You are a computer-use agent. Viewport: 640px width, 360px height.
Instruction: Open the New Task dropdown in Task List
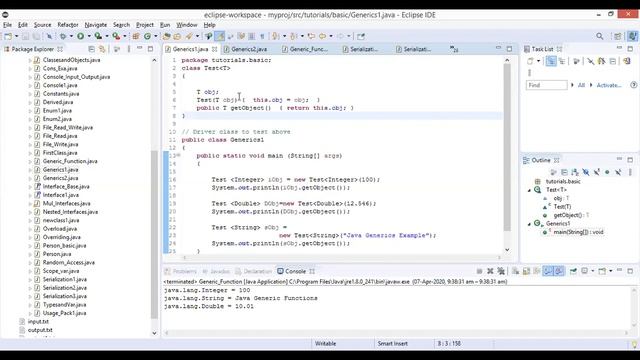click(x=538, y=61)
